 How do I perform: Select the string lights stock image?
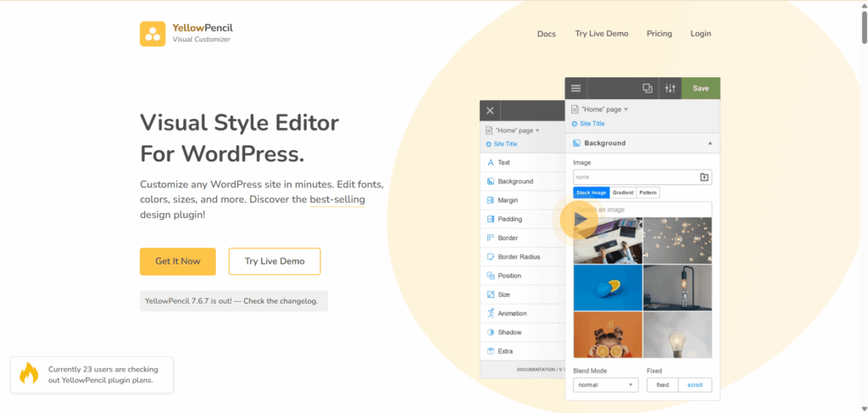pyautogui.click(x=677, y=240)
